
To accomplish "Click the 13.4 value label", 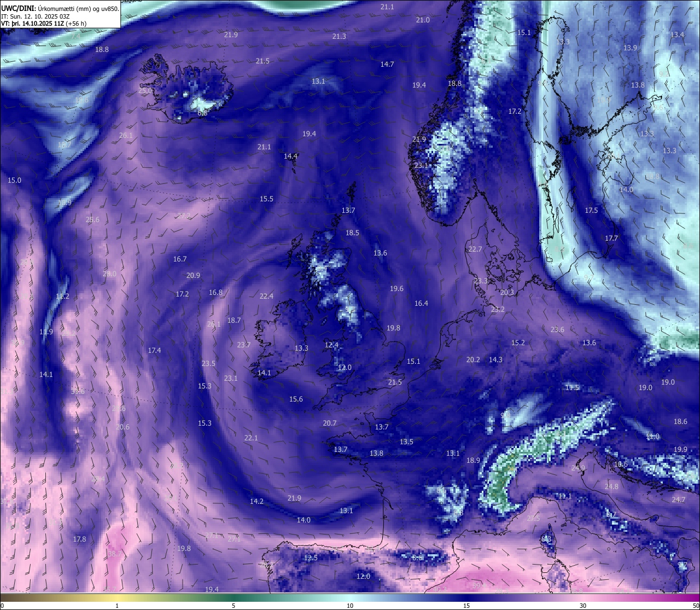I will pos(677,34).
